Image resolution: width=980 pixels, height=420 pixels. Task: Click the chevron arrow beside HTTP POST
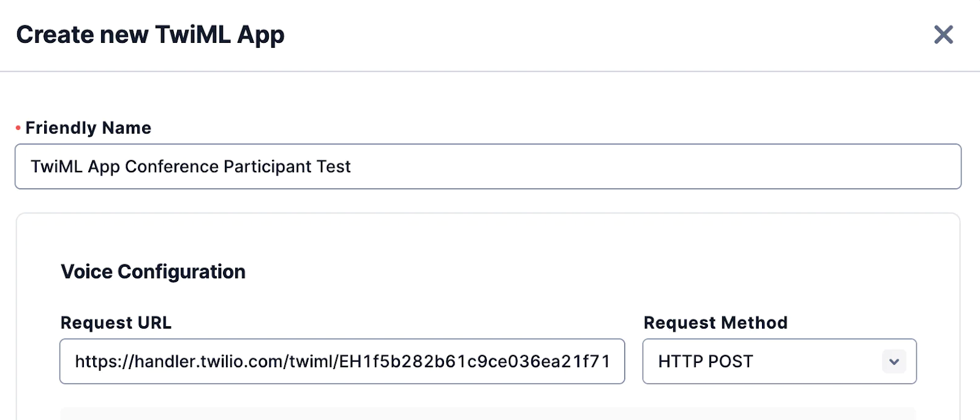894,362
